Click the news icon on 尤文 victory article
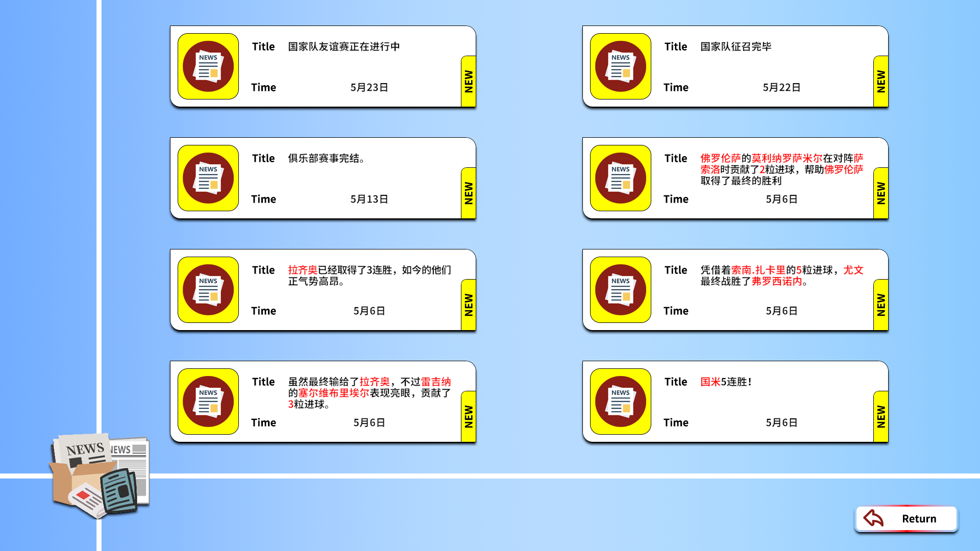The width and height of the screenshot is (980, 551). (620, 289)
